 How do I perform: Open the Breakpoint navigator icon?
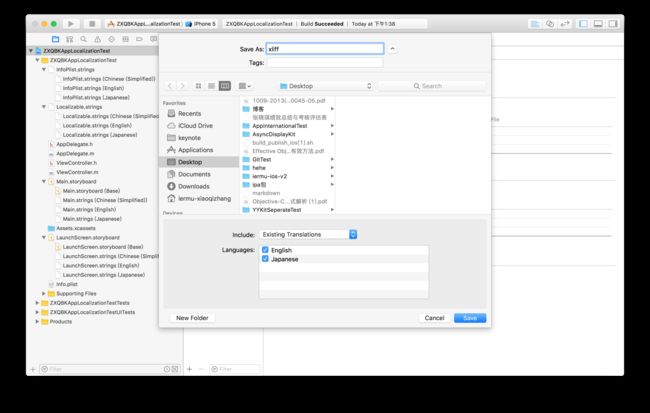pyautogui.click(x=139, y=39)
